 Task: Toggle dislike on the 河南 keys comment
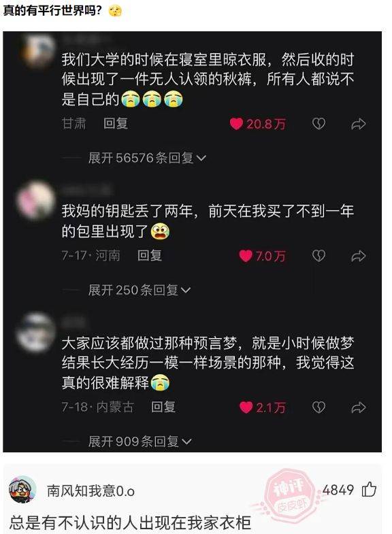318,256
